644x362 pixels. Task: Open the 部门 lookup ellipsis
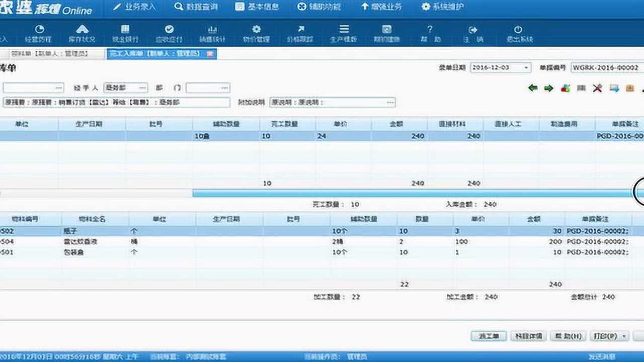point(225,88)
